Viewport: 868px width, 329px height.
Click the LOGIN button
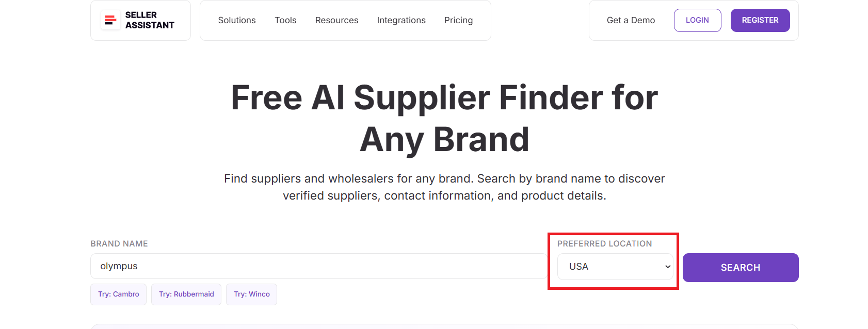pyautogui.click(x=697, y=20)
